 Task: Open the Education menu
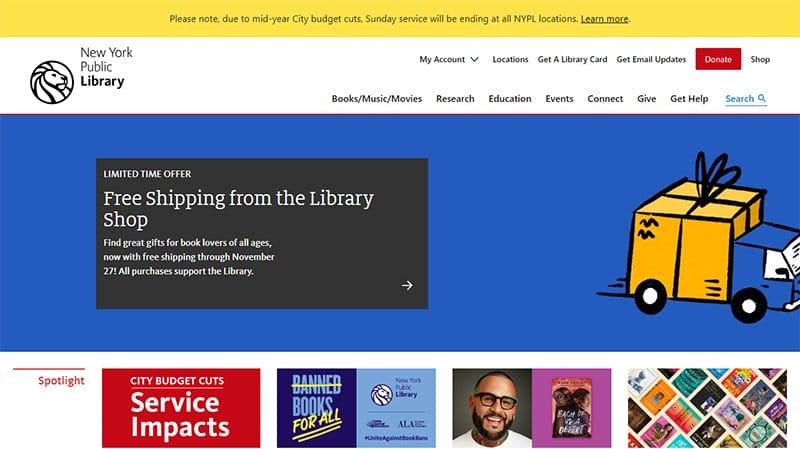coord(510,98)
